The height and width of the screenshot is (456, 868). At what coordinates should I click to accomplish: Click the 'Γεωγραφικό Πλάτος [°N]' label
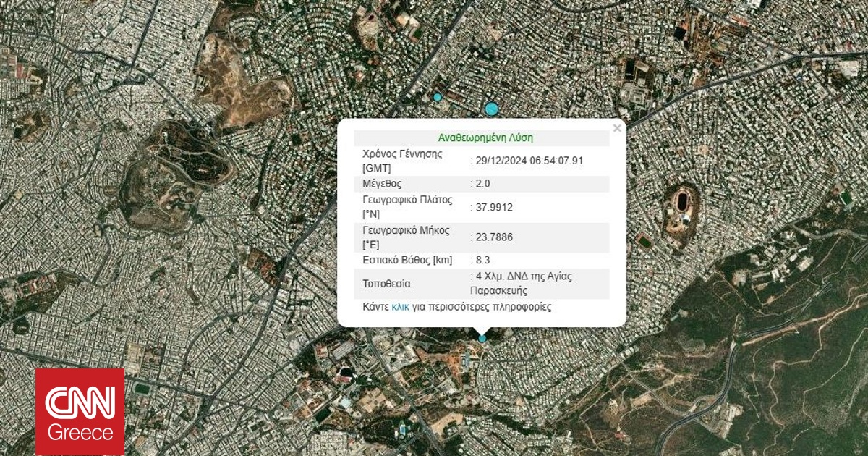pyautogui.click(x=407, y=207)
